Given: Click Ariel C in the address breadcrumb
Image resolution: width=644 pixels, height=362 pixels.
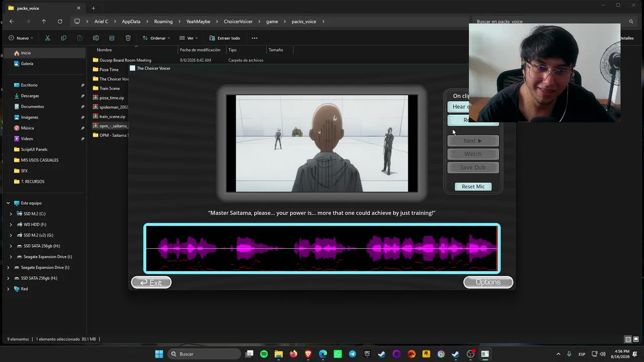Looking at the screenshot, I should point(101,22).
